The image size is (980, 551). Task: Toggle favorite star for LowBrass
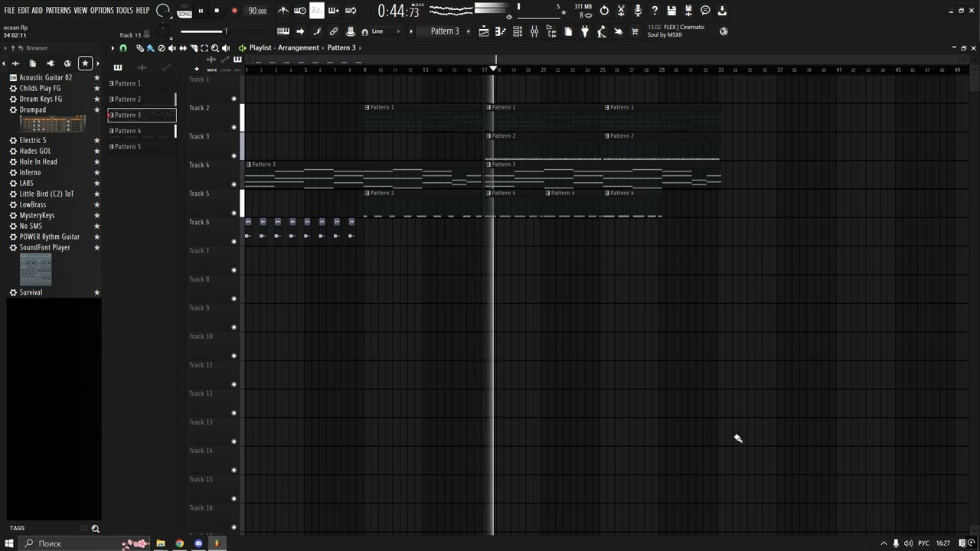click(x=96, y=204)
